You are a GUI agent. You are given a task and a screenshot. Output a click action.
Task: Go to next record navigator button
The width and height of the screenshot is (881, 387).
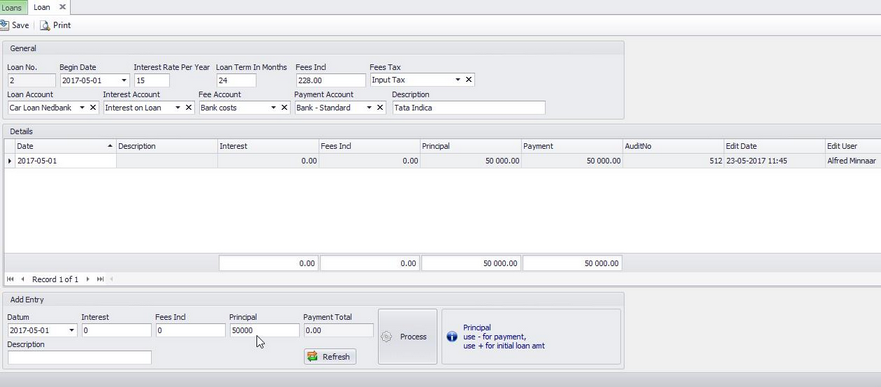88,279
